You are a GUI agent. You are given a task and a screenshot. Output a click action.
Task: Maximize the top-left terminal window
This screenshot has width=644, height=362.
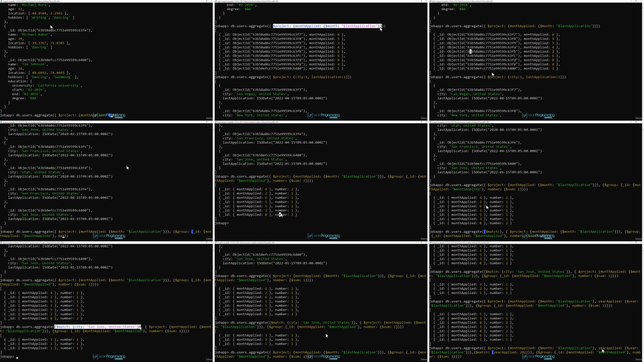pyautogui.click(x=206, y=1)
